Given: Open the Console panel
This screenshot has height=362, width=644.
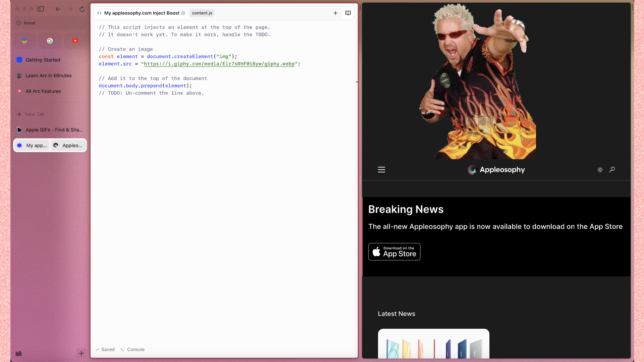Looking at the screenshot, I should click(132, 349).
